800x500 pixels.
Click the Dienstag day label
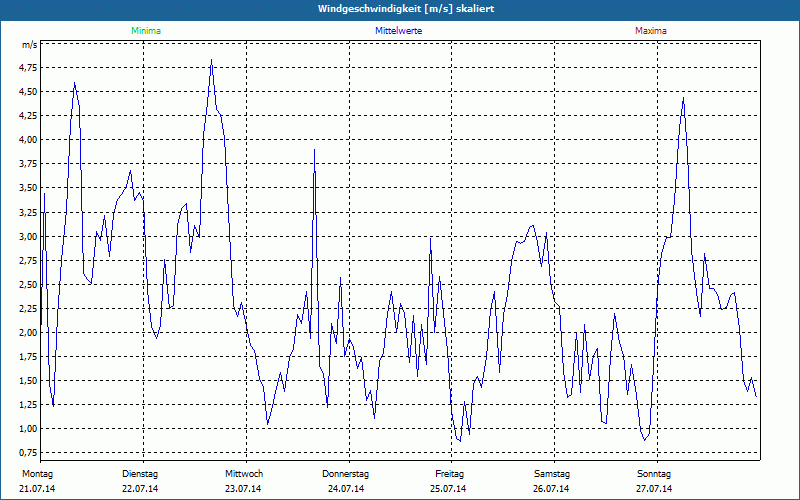(140, 474)
